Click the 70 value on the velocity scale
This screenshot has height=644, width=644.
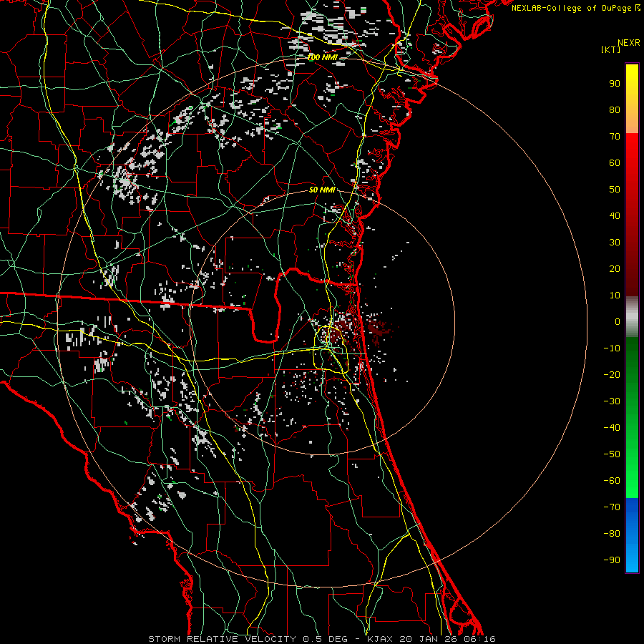[x=615, y=137]
